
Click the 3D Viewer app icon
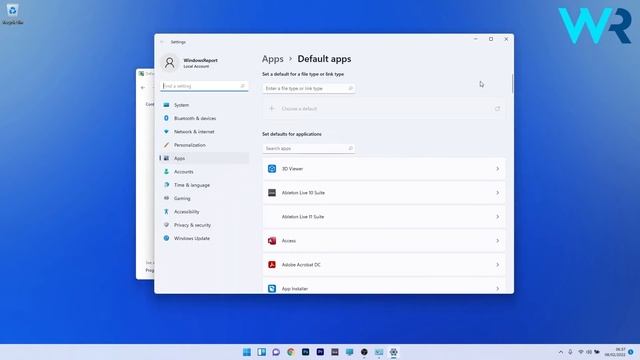point(272,169)
